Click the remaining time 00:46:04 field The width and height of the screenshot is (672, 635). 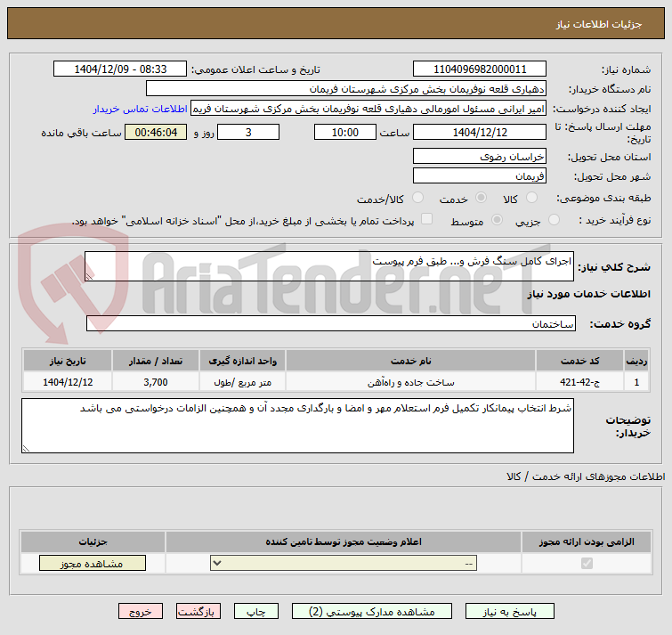coord(156,132)
